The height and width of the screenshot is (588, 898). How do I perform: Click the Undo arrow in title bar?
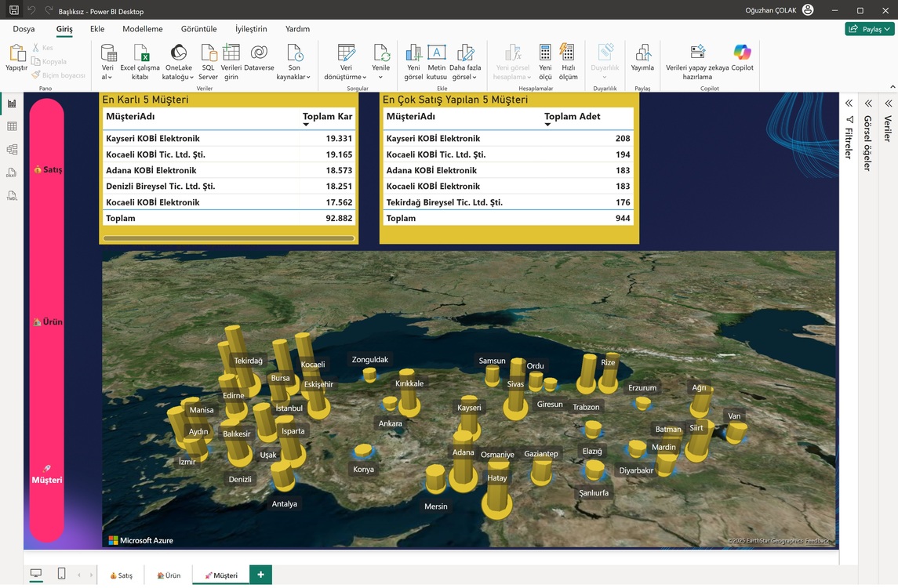[31, 10]
